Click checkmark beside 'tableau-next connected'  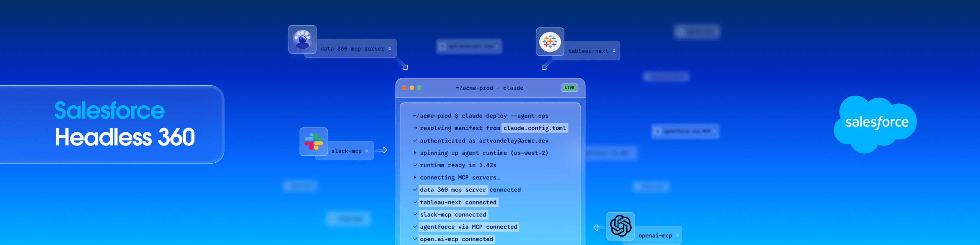(415, 202)
